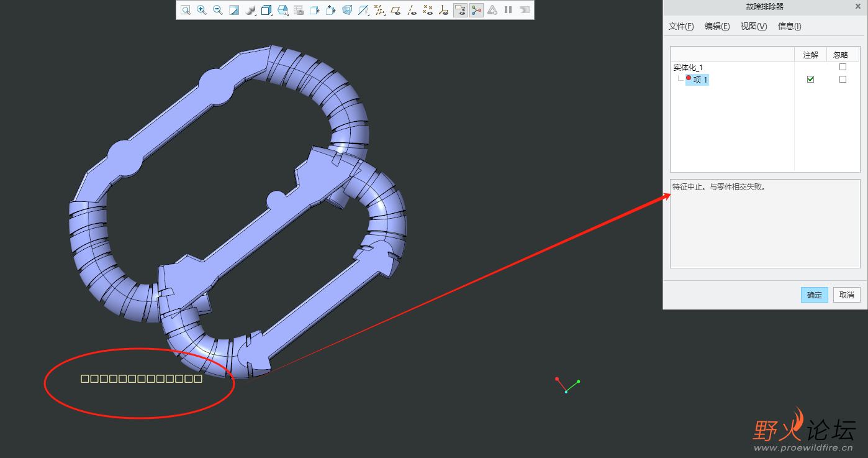Click the 故障排除器 dialog title
This screenshot has height=458, width=868.
(x=764, y=7)
